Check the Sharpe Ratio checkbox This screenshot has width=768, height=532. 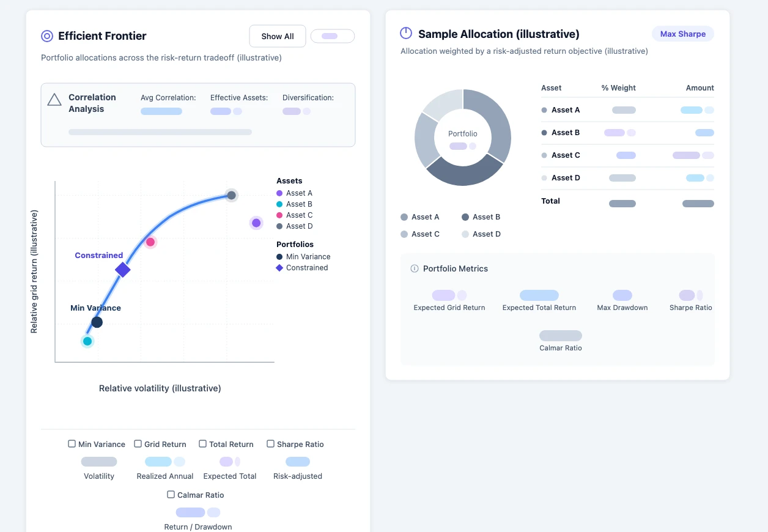[270, 444]
